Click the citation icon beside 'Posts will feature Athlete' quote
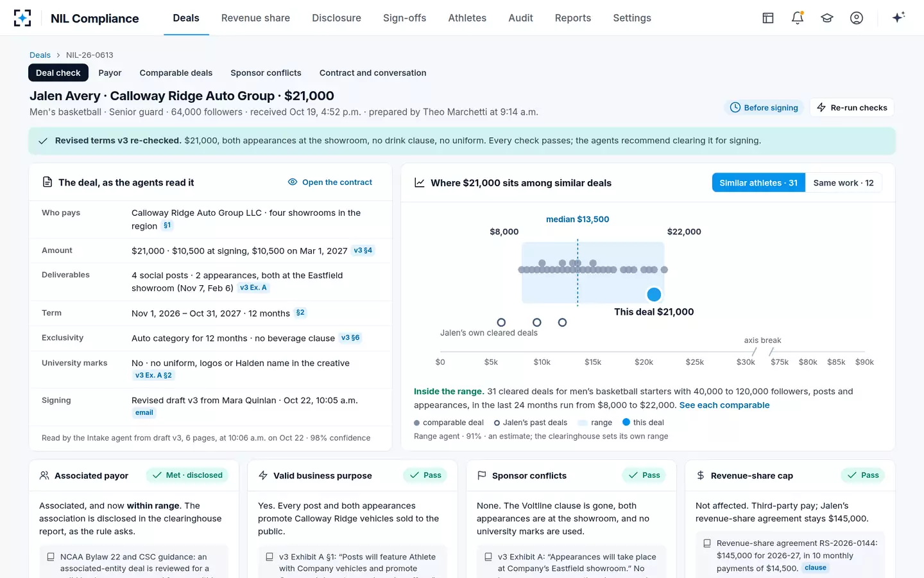This screenshot has height=578, width=924. click(x=269, y=557)
